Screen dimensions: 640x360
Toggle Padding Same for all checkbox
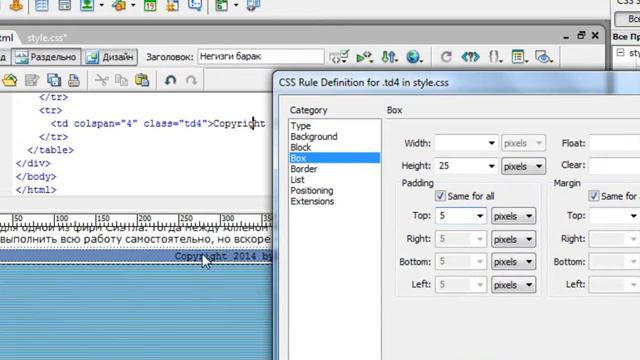440,196
